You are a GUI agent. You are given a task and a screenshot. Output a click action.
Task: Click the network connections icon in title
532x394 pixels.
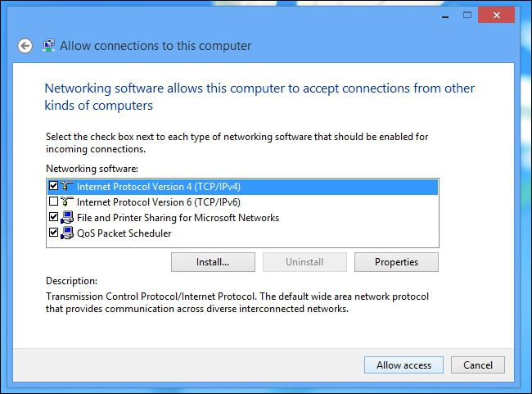coord(49,46)
